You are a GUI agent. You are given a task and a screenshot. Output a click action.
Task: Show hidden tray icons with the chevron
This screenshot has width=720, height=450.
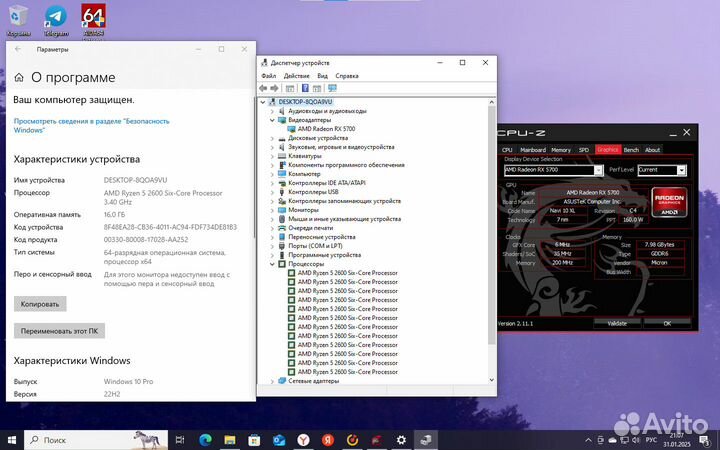[588, 440]
